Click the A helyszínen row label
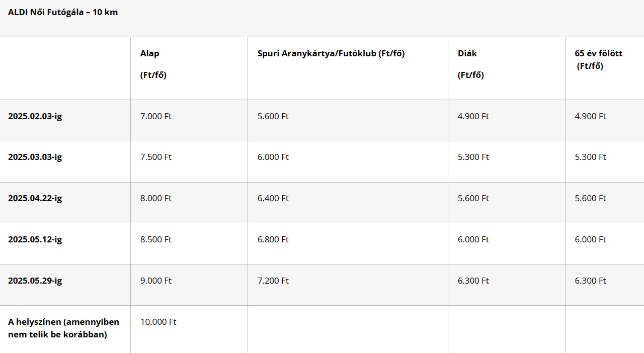Image resolution: width=644 pixels, height=353 pixels. pos(64,328)
